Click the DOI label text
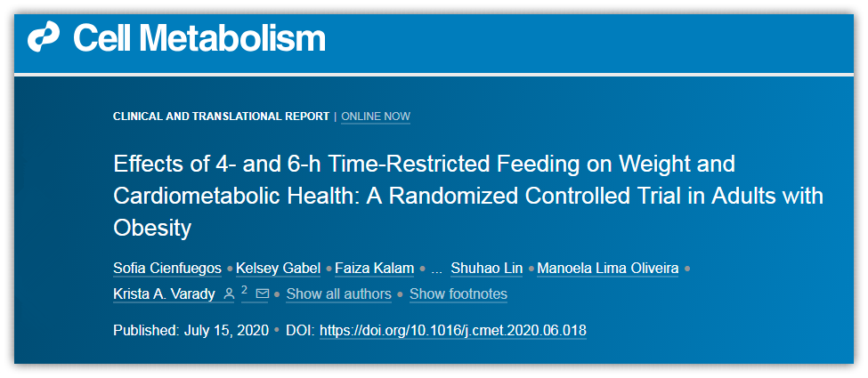 click(x=301, y=331)
